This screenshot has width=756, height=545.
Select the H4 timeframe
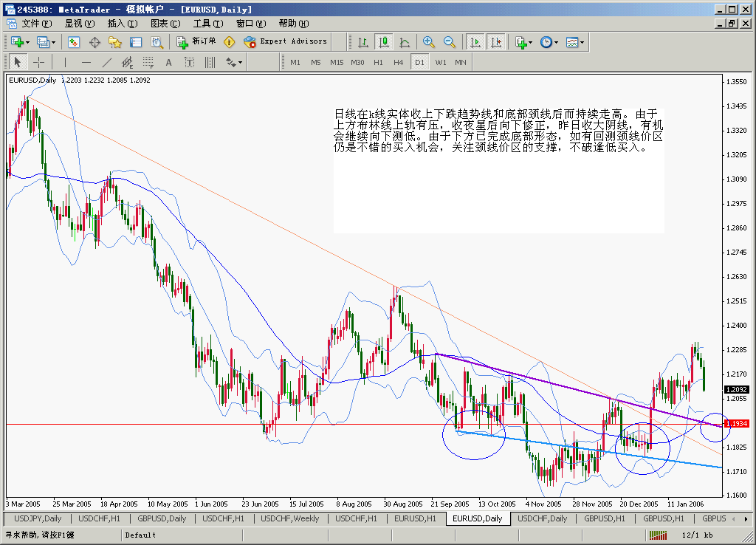tap(399, 62)
